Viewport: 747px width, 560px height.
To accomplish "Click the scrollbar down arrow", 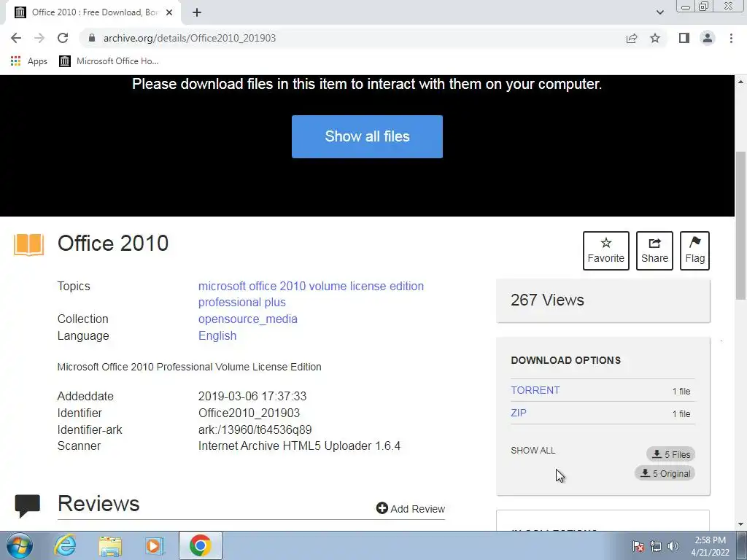I will tap(741, 524).
